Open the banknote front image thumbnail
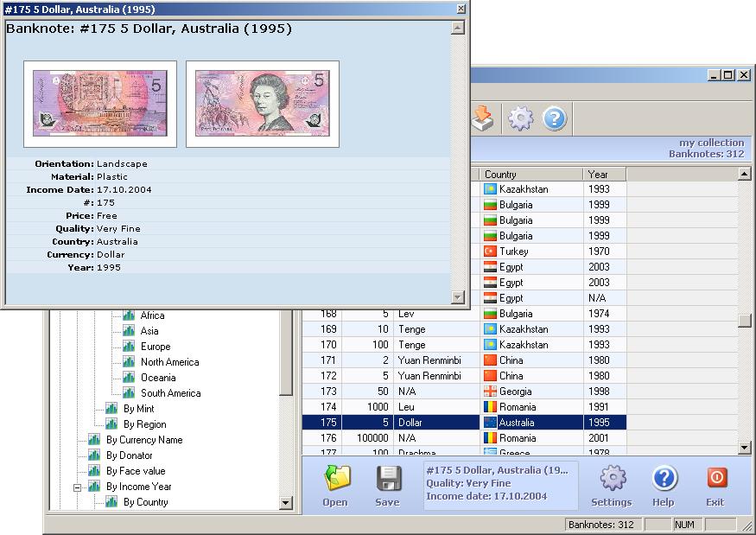Image resolution: width=756 pixels, height=535 pixels. [100, 104]
